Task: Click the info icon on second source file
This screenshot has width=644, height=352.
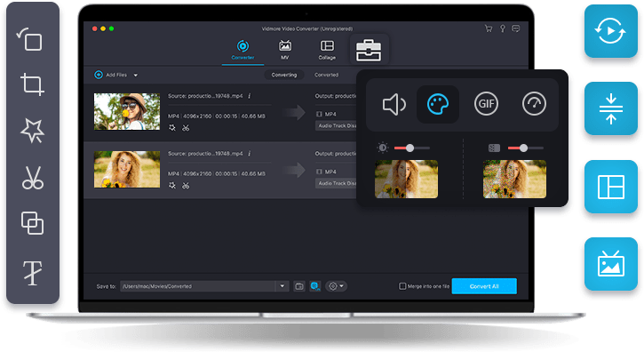Action: [x=250, y=154]
